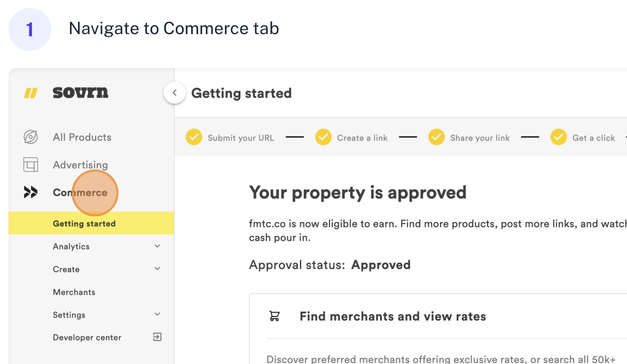The height and width of the screenshot is (364, 627).
Task: Expand the Settings submenu chevron
Action: [x=157, y=314]
